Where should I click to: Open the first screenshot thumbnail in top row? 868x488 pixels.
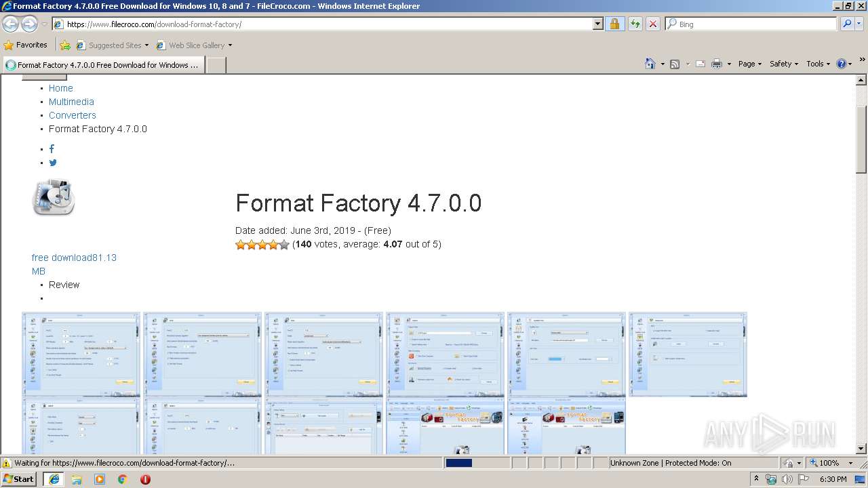[81, 354]
